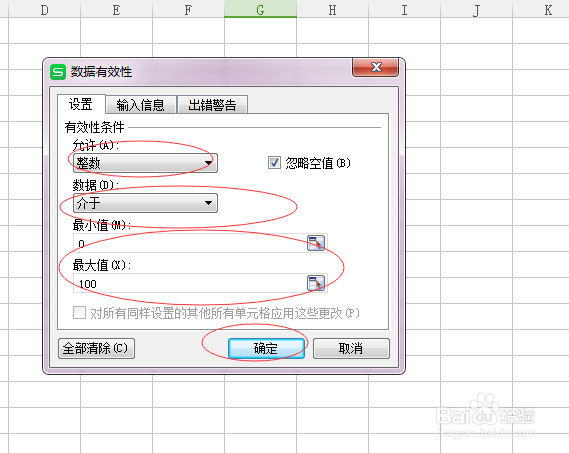Select column K header

(541, 9)
